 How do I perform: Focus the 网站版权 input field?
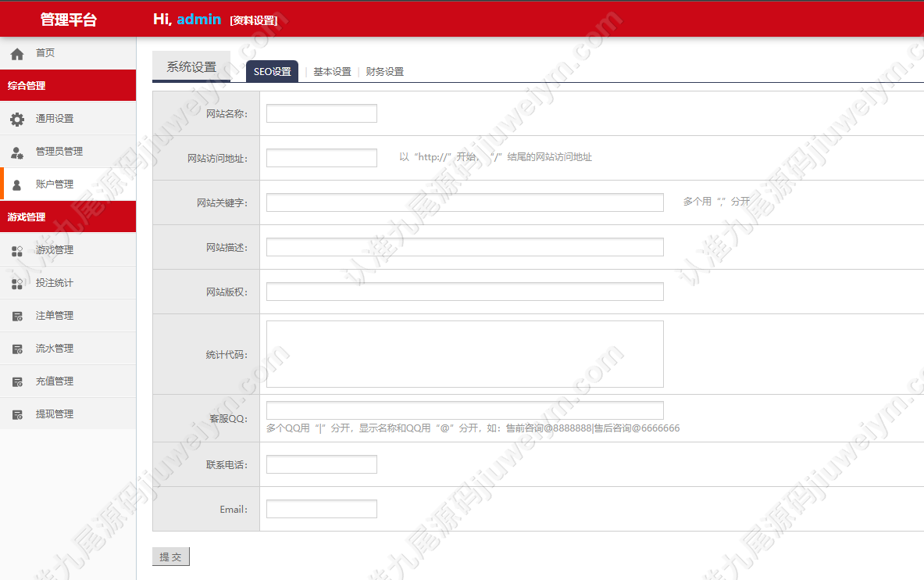tap(465, 292)
